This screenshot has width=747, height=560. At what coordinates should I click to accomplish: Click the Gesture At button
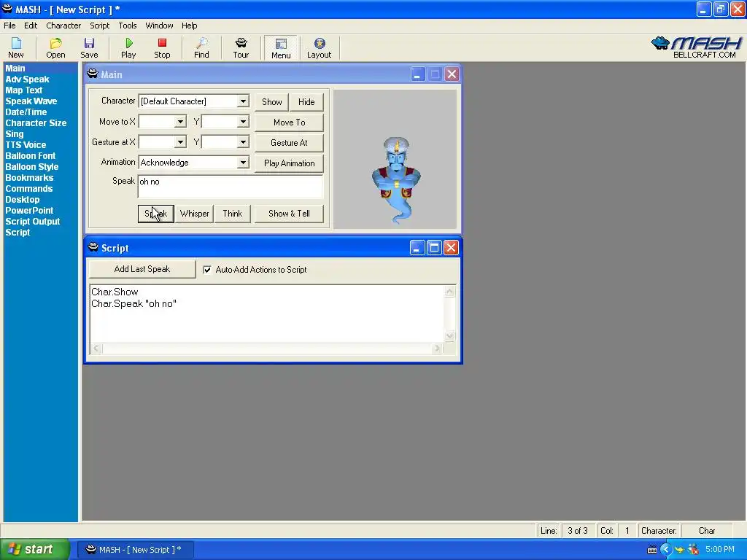click(289, 143)
